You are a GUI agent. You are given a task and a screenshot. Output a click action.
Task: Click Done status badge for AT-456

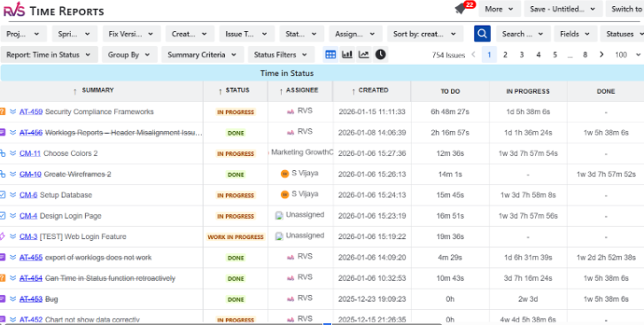click(x=236, y=133)
